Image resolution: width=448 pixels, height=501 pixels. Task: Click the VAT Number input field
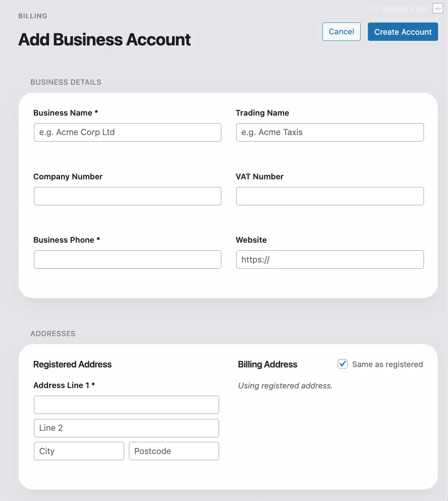tap(330, 196)
